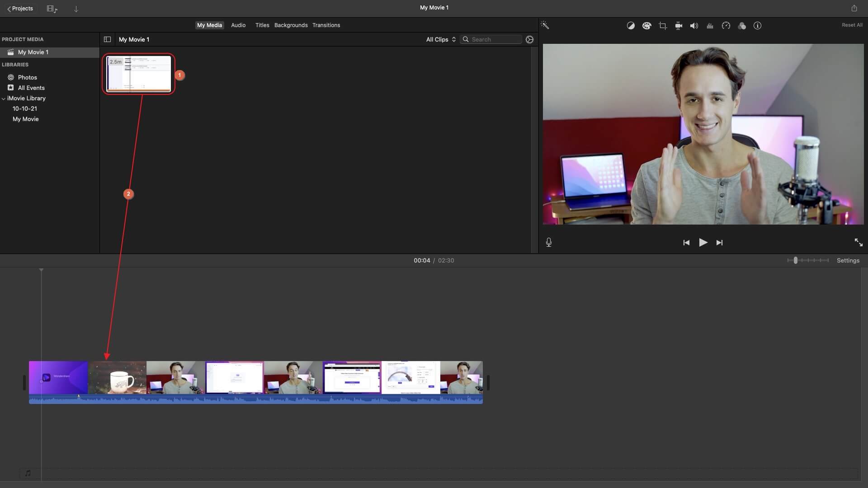Toggle the libraries sidebar visibility
The width and height of the screenshot is (868, 488).
[x=107, y=39]
